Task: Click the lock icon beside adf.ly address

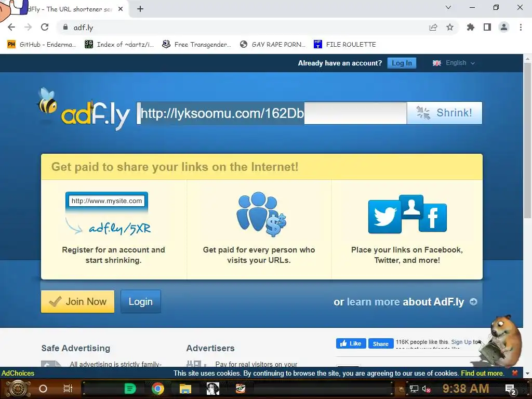Action: pos(65,27)
